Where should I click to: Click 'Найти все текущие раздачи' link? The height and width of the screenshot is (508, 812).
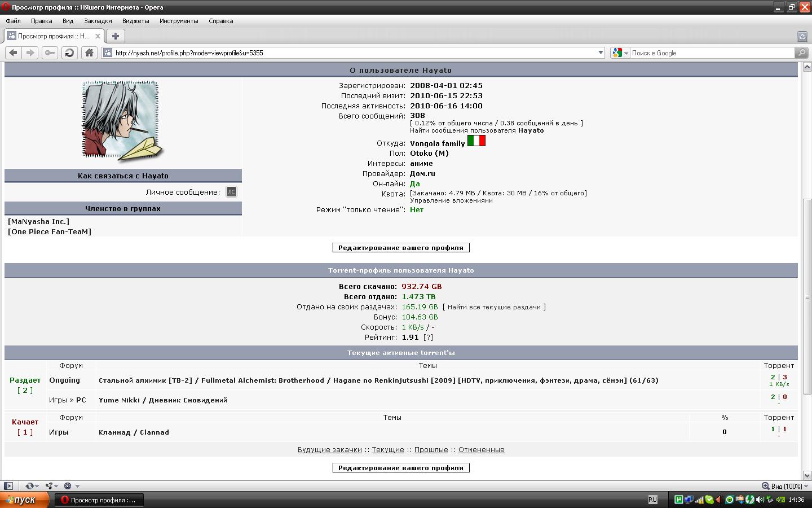pos(495,307)
